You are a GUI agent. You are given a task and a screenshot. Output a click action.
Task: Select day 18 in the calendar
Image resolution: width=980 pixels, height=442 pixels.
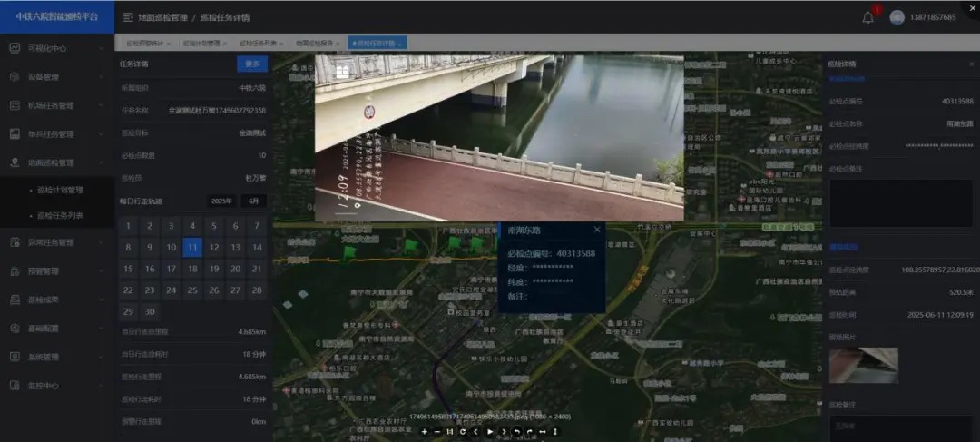[192, 269]
